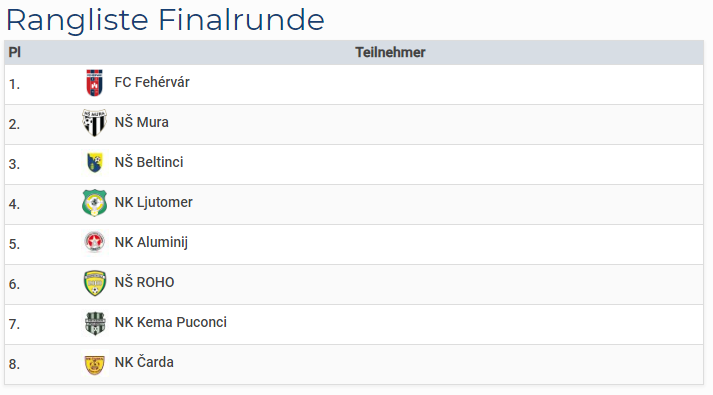Click the Rangliste Finalrunde heading
The width and height of the screenshot is (713, 395).
click(165, 20)
